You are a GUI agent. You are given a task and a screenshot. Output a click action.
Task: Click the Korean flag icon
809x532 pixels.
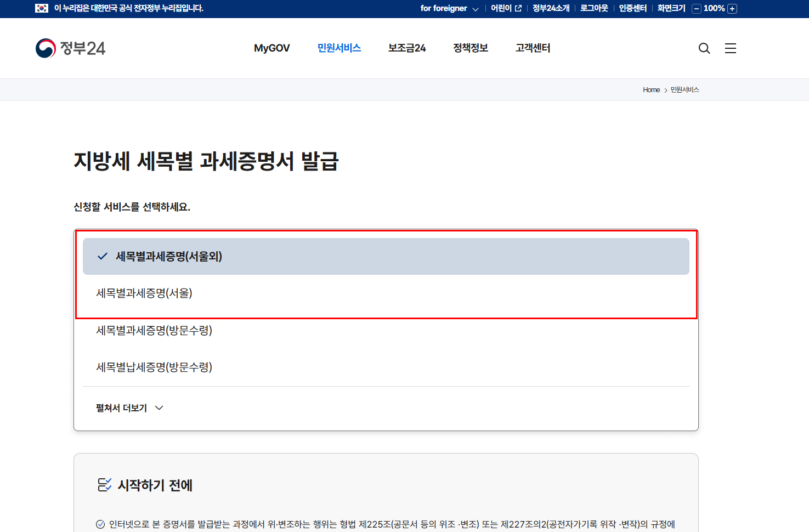tap(41, 8)
